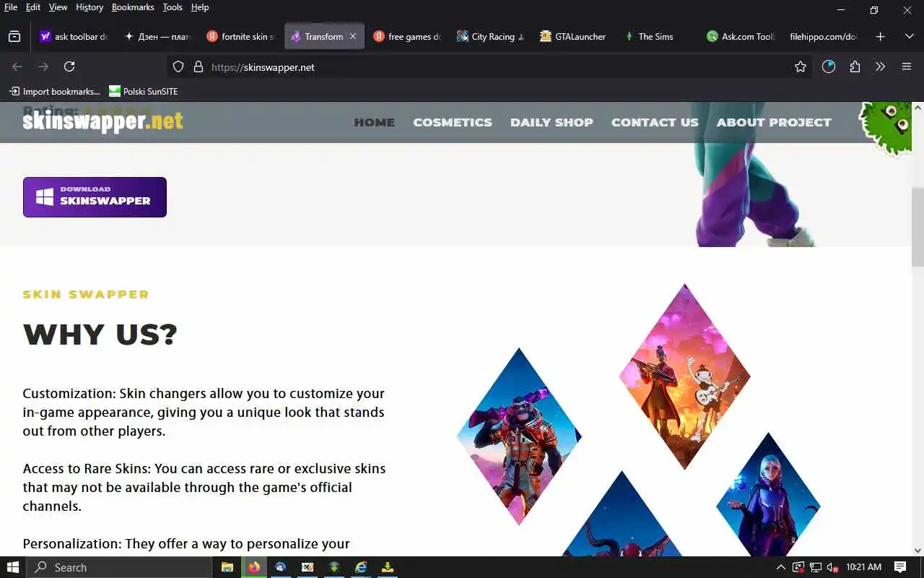The height and width of the screenshot is (578, 924).
Task: Open the History menu
Action: [90, 7]
